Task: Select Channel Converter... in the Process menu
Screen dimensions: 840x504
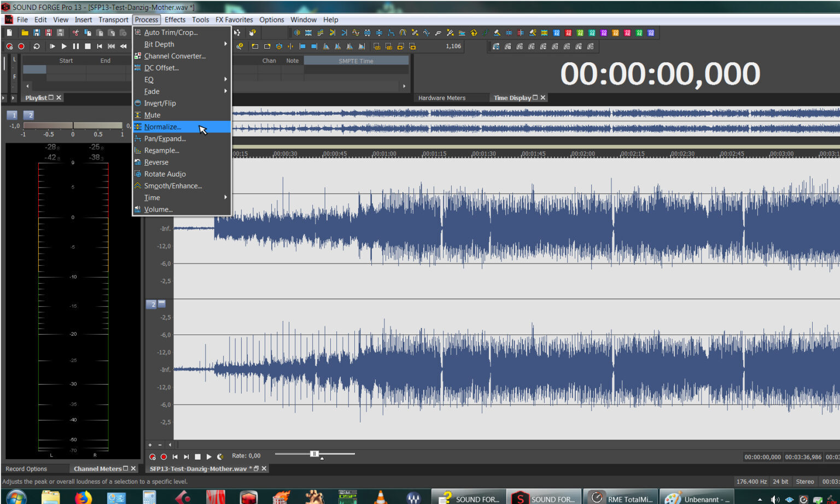Action: [182, 56]
